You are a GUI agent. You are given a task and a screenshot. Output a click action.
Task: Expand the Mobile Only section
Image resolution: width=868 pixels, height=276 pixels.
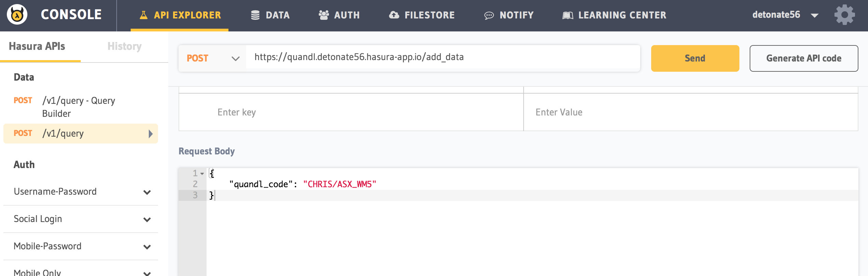pos(81,272)
